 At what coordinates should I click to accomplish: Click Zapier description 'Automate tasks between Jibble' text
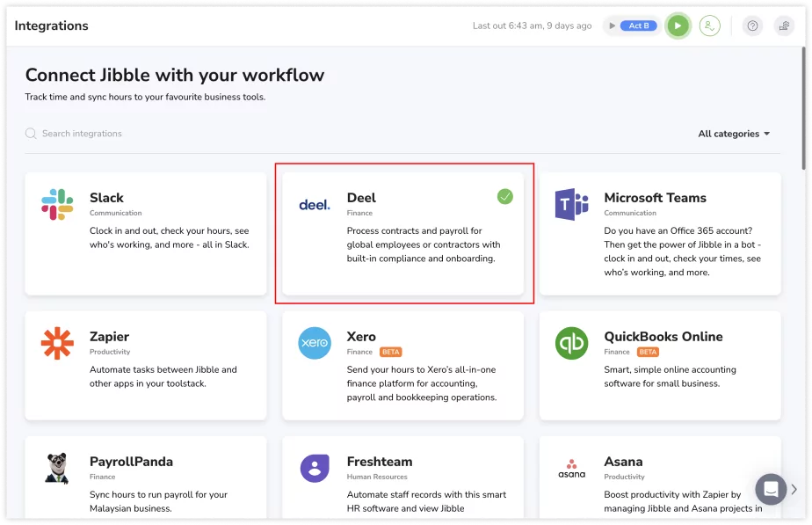pyautogui.click(x=163, y=376)
